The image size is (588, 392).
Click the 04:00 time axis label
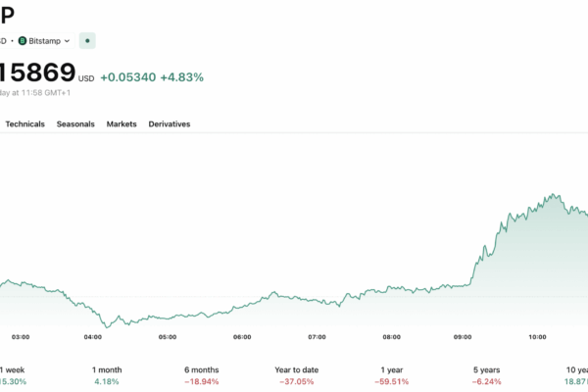[93, 337]
